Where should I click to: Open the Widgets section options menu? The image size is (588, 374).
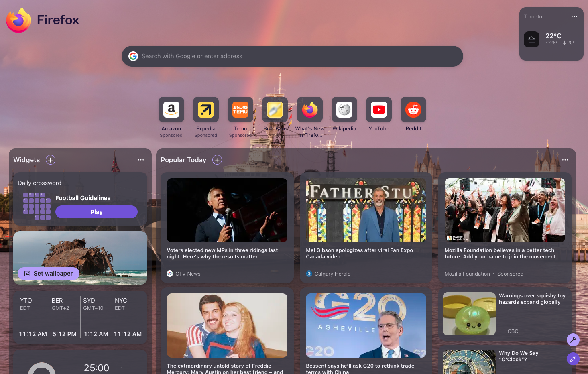(141, 160)
